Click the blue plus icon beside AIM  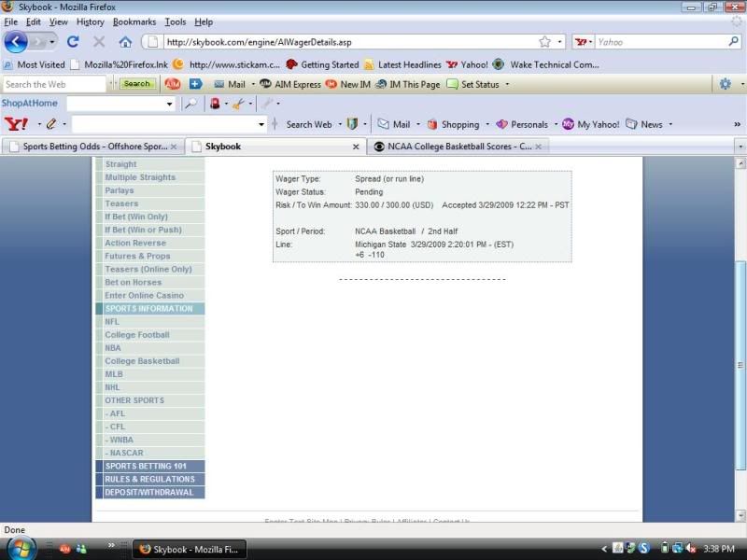pos(195,84)
